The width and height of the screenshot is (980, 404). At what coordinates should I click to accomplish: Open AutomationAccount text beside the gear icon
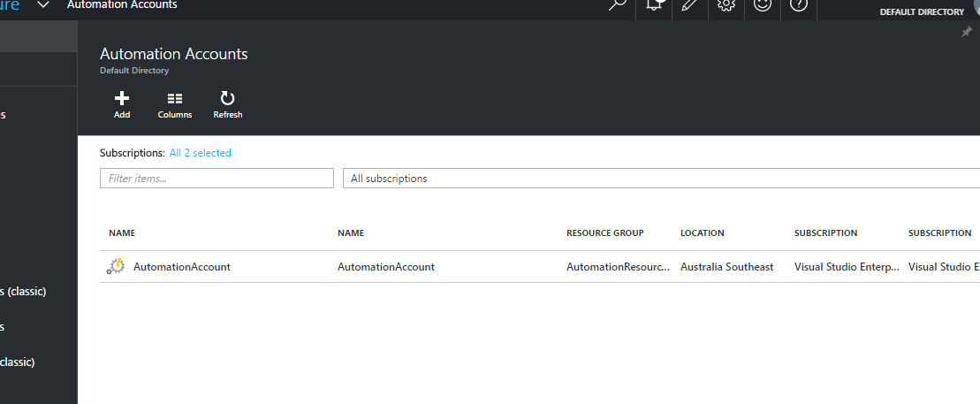coord(182,267)
